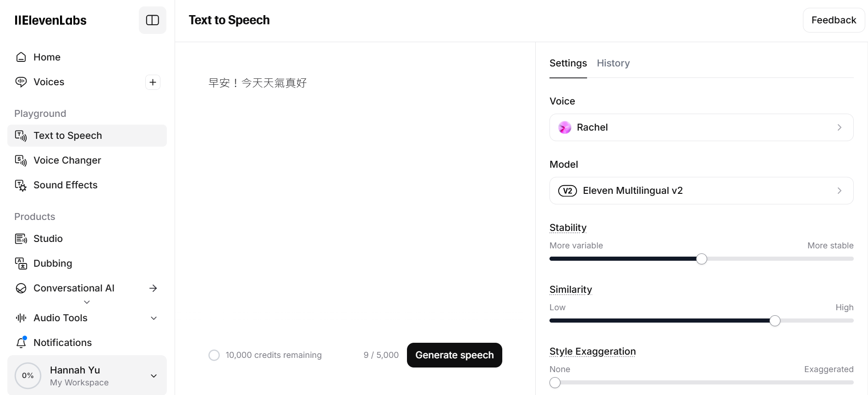Open the Notifications bell
868x395 pixels.
[x=21, y=343]
